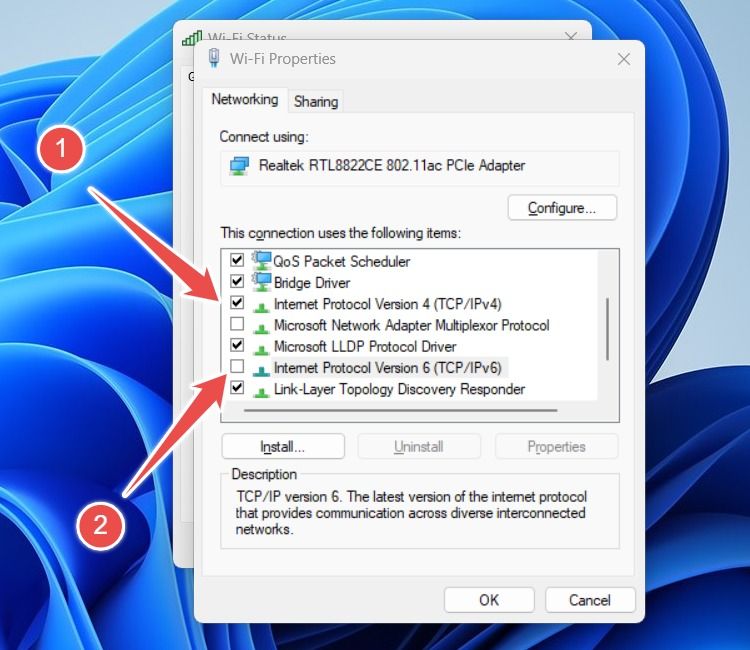Click the Uninstall button
The height and width of the screenshot is (650, 750).
tap(419, 447)
